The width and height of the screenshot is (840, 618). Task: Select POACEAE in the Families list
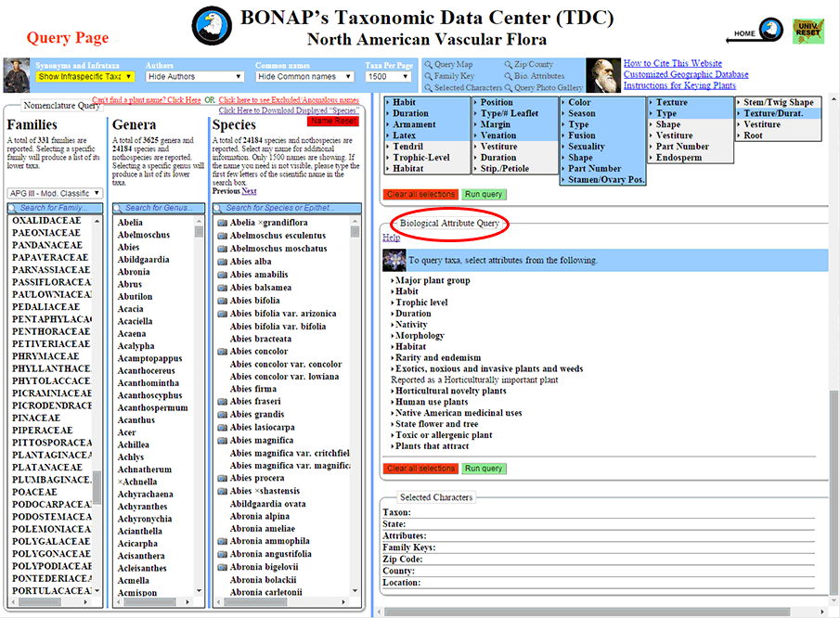tap(35, 492)
